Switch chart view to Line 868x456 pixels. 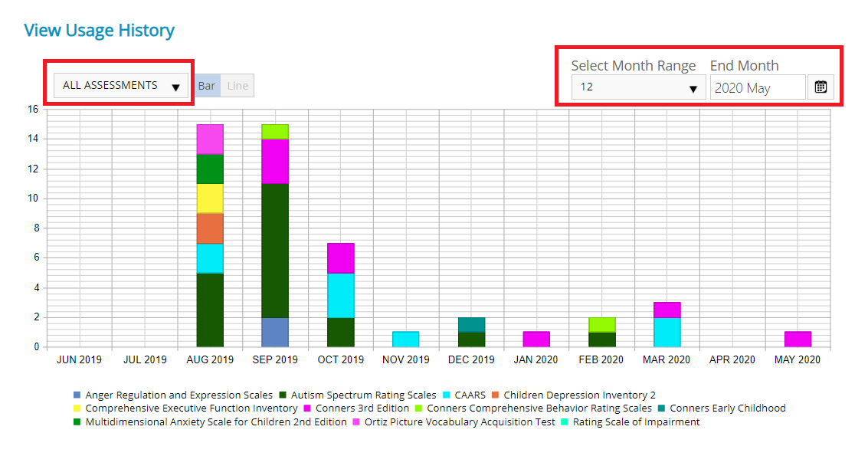click(x=237, y=86)
